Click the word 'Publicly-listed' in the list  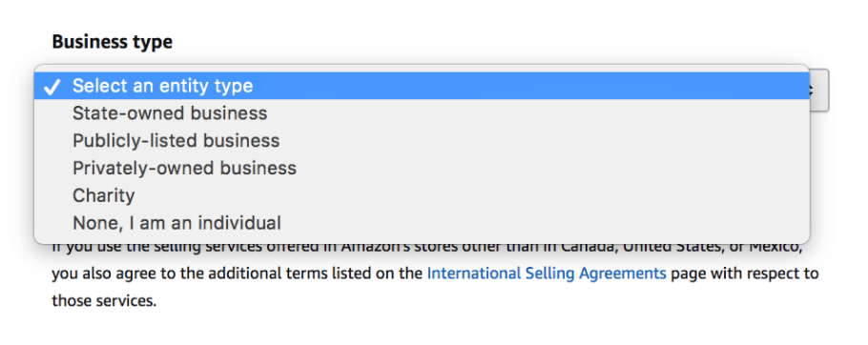pyautogui.click(x=135, y=140)
